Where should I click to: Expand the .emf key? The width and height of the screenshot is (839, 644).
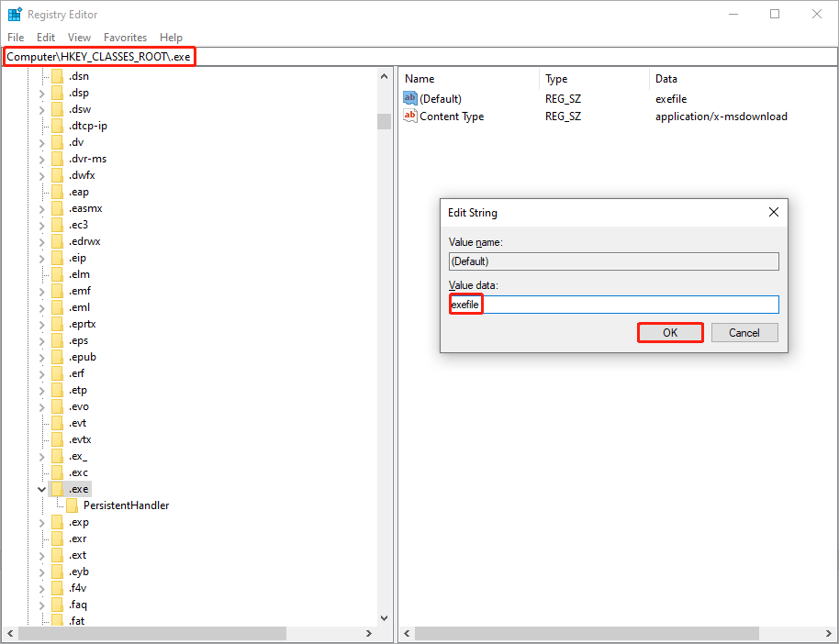pos(41,292)
